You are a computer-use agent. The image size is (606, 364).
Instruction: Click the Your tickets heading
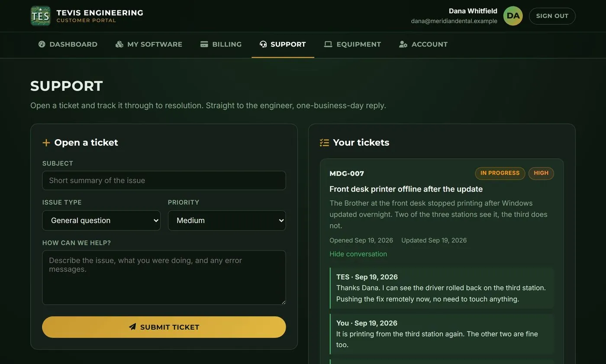click(x=361, y=143)
